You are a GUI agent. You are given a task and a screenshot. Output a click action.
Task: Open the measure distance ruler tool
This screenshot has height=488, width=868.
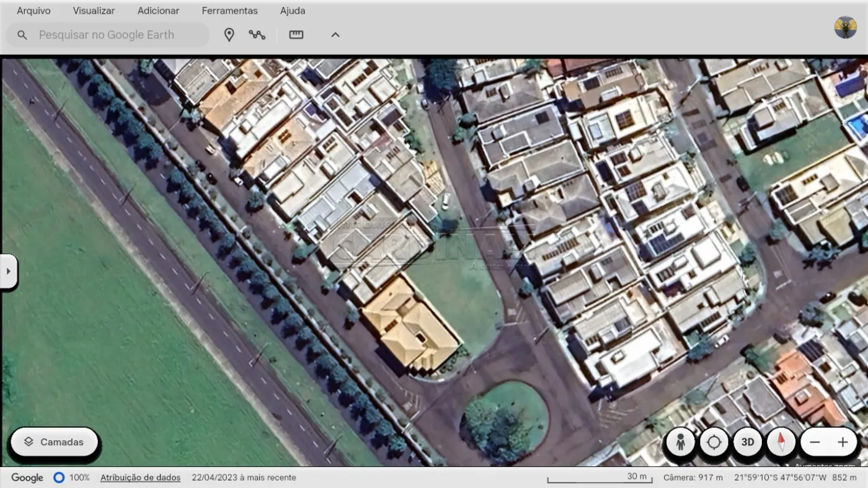click(x=296, y=35)
